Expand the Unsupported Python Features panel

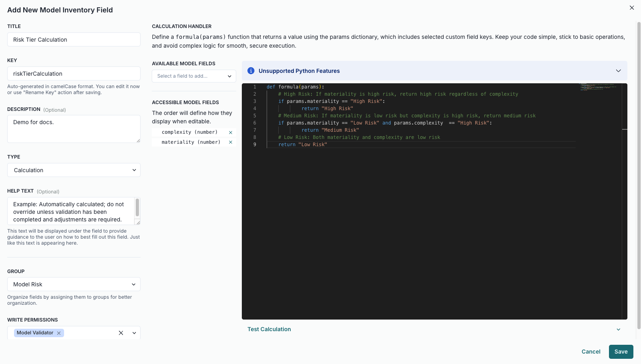click(618, 71)
